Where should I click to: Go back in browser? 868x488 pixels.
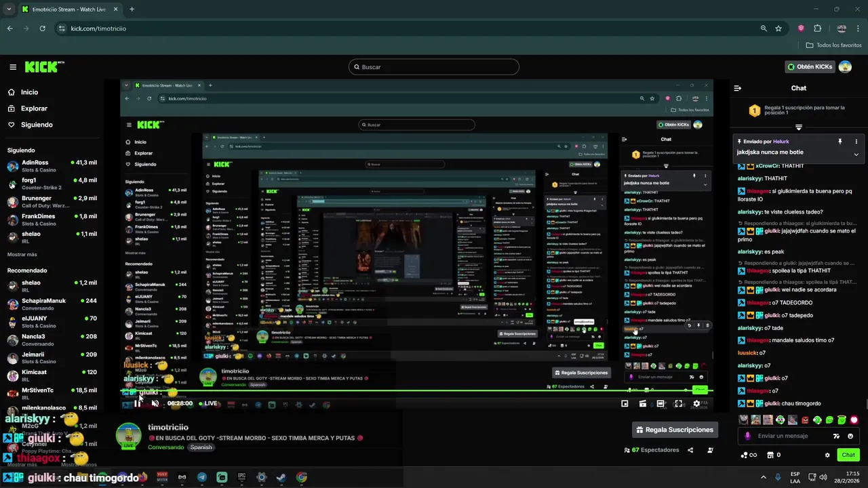(10, 28)
